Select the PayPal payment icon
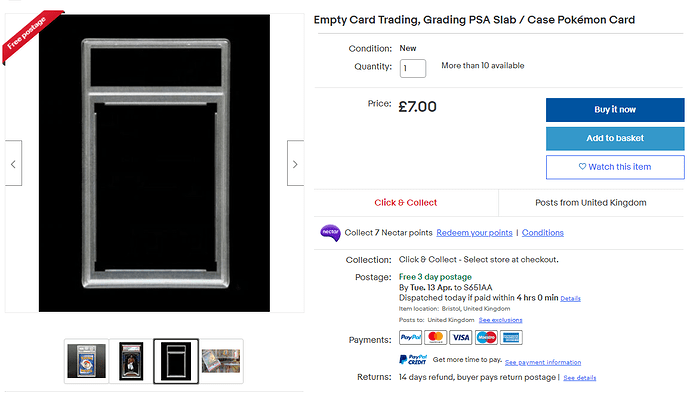690x393 pixels. [411, 338]
